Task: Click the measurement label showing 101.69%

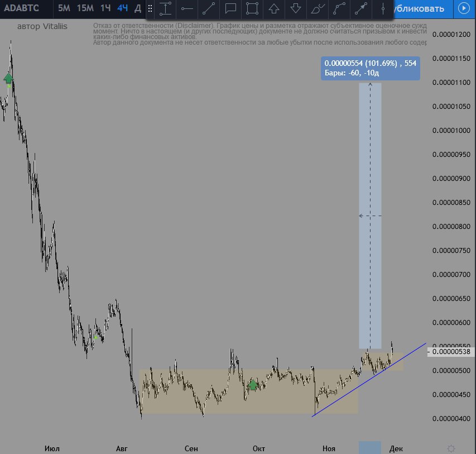Action: pyautogui.click(x=371, y=68)
